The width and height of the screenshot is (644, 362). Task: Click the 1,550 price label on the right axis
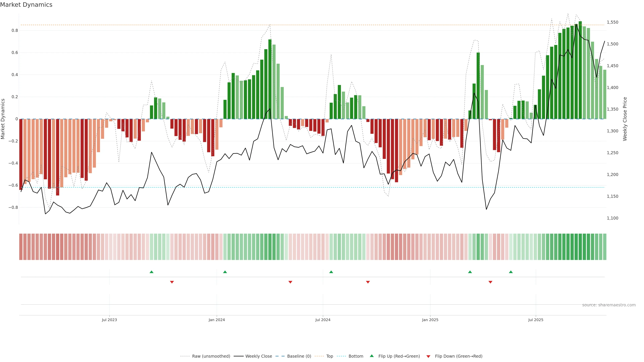click(x=612, y=22)
